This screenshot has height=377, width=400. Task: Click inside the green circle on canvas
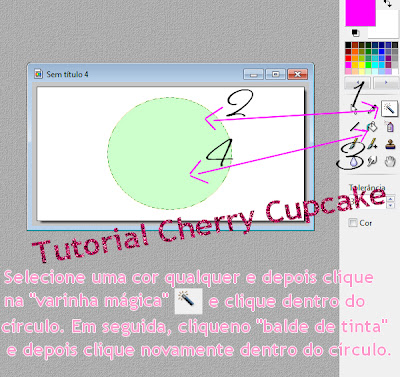click(169, 153)
